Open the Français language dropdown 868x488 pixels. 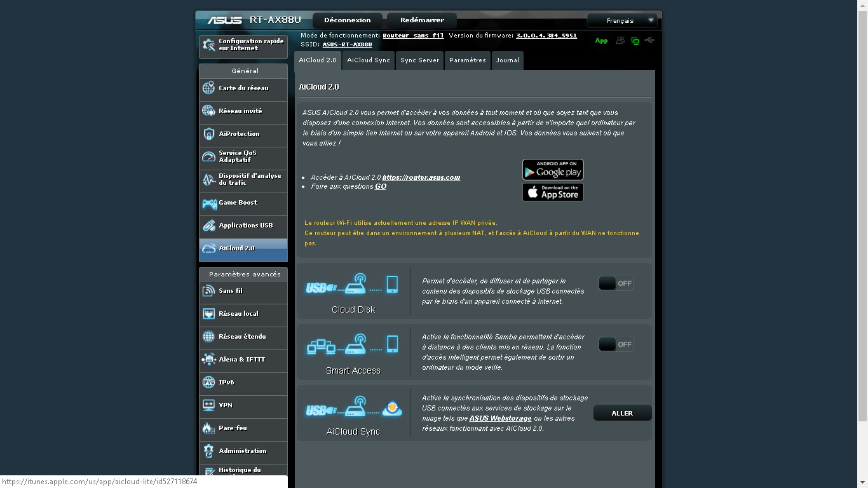tap(622, 20)
